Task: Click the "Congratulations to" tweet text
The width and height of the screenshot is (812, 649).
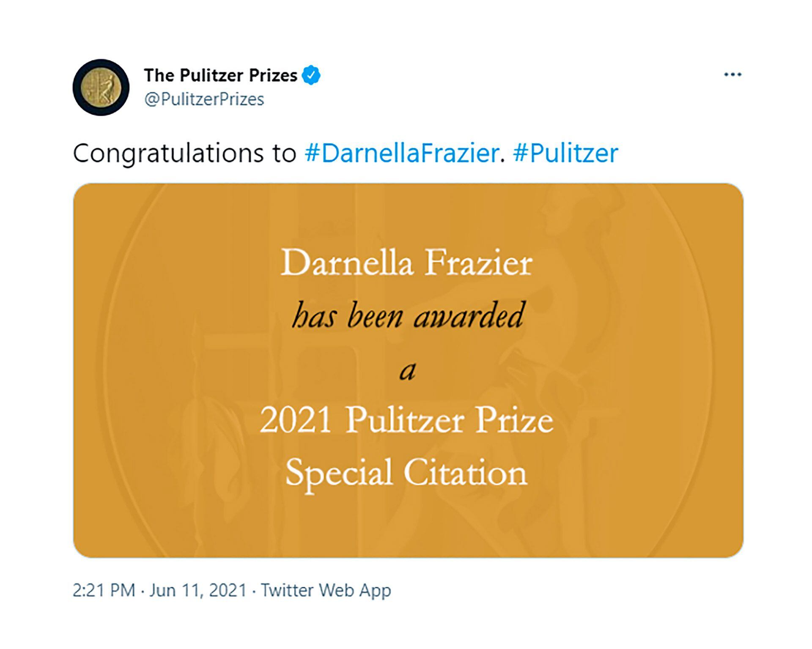Action: pyautogui.click(x=184, y=153)
